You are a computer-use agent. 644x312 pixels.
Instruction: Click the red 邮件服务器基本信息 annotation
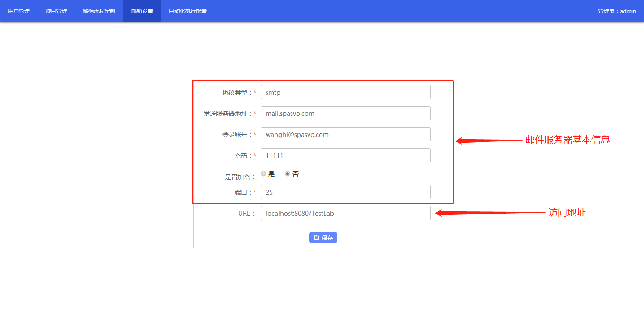coord(568,140)
